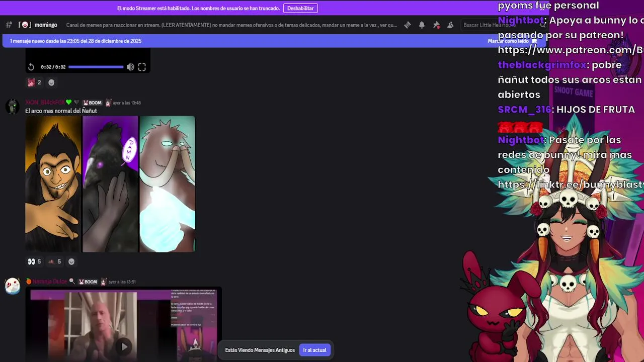Click the hashtag channel icon beside momingo
The width and height of the screenshot is (644, 362).
tap(9, 25)
